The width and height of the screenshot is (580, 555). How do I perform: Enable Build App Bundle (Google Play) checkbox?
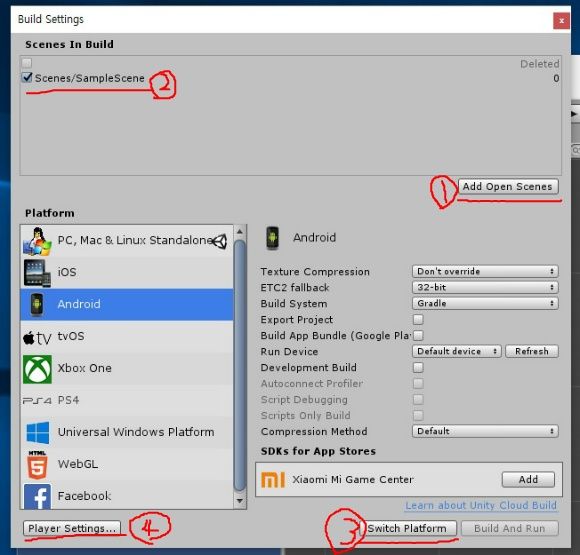(418, 335)
